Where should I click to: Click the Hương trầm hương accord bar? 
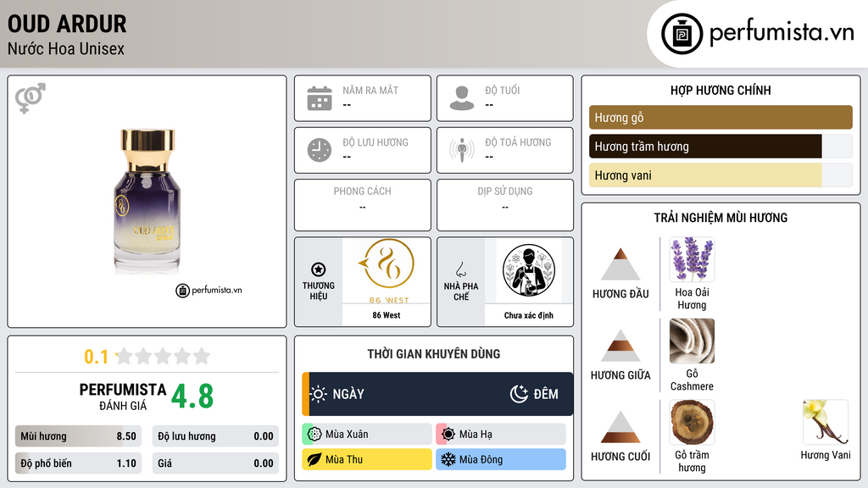(x=721, y=147)
